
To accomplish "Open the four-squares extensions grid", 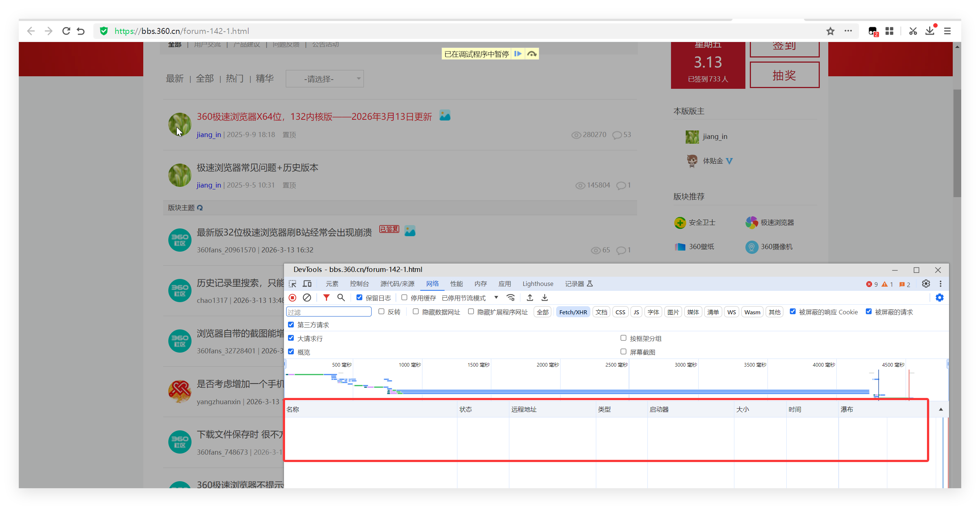I will point(889,31).
